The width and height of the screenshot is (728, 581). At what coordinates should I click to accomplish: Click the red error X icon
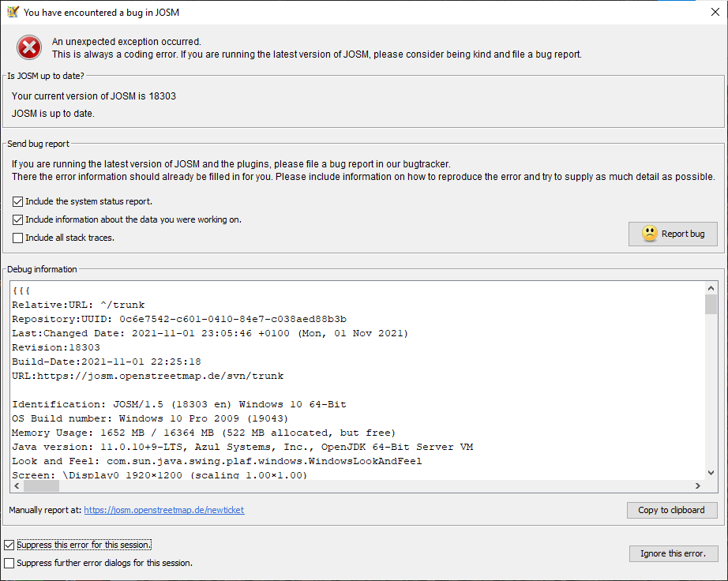[x=29, y=48]
